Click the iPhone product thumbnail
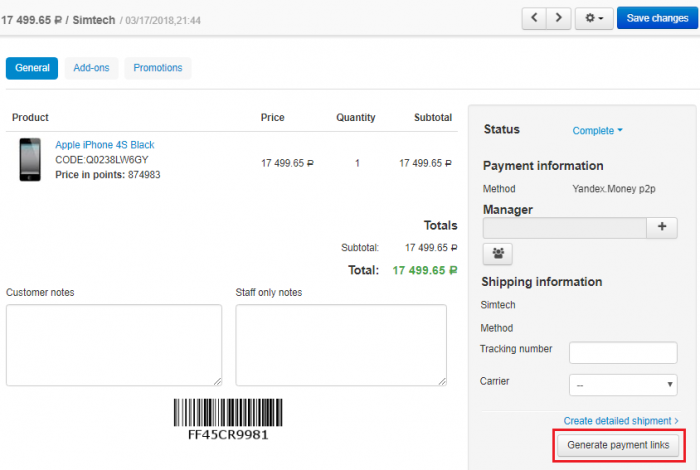Screen dimensions: 700x470 click(x=30, y=159)
